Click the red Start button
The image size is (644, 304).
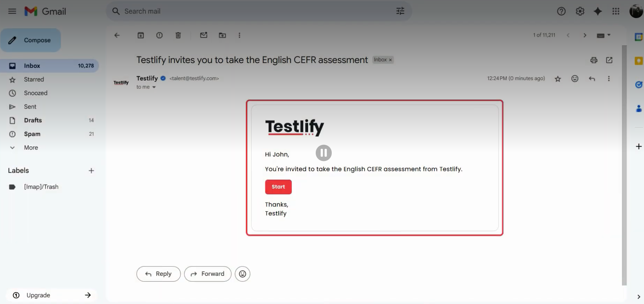point(278,187)
